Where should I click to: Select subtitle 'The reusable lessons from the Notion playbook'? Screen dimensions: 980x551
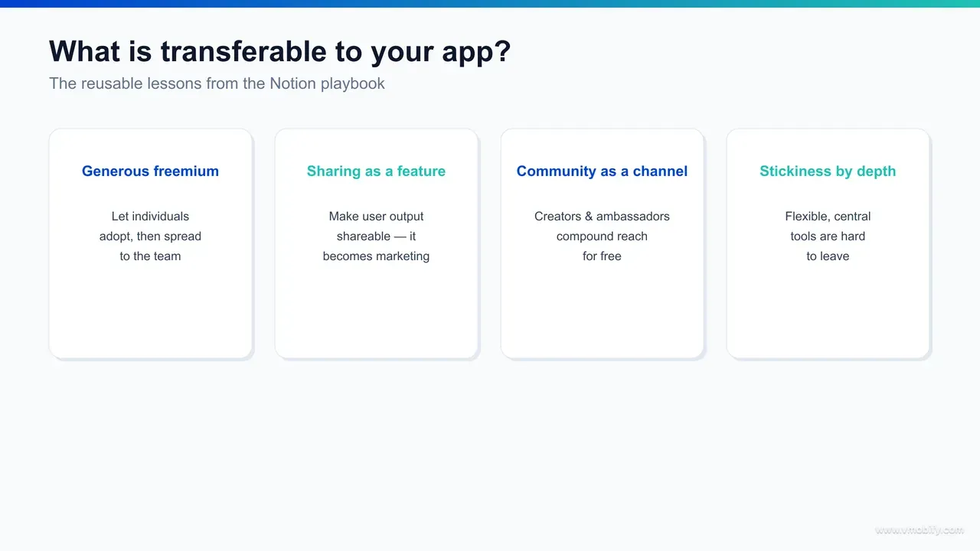pyautogui.click(x=217, y=83)
